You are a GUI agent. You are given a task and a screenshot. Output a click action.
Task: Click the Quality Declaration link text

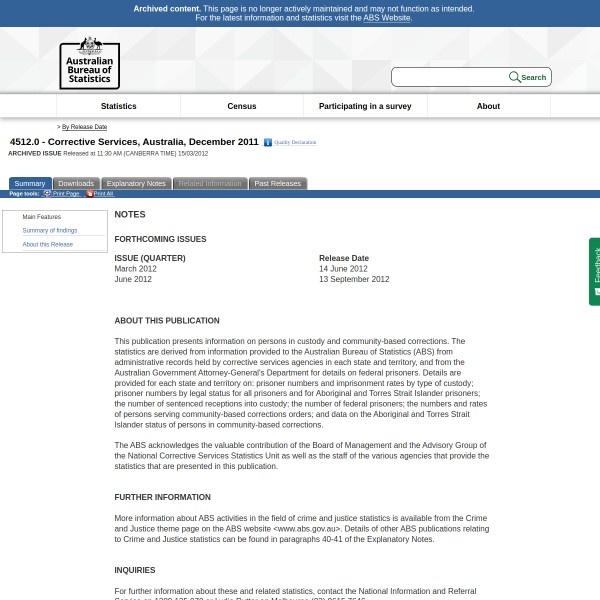[295, 143]
